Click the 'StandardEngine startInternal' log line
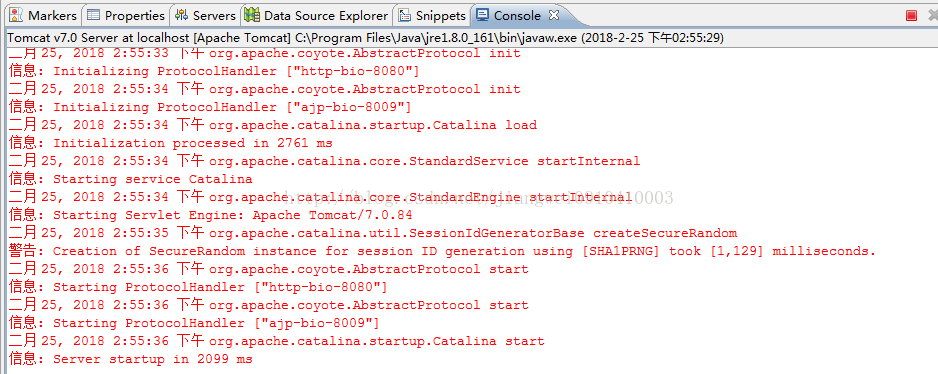 pos(320,197)
